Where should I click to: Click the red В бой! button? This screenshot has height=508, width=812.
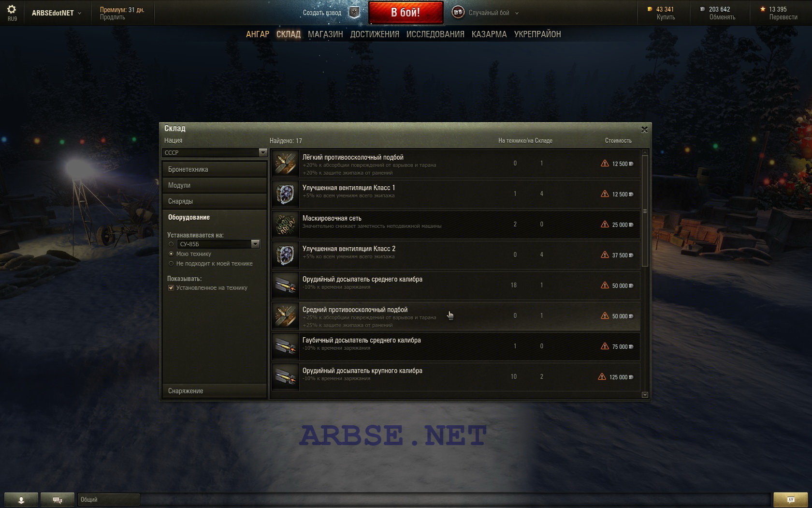[406, 13]
